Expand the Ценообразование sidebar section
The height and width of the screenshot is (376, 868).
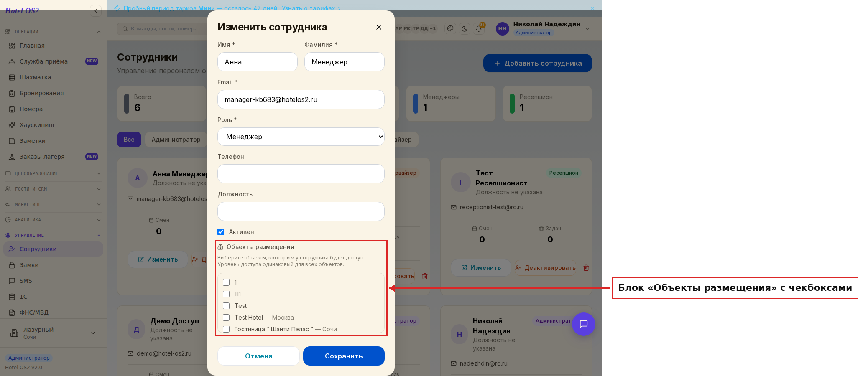tap(53, 173)
